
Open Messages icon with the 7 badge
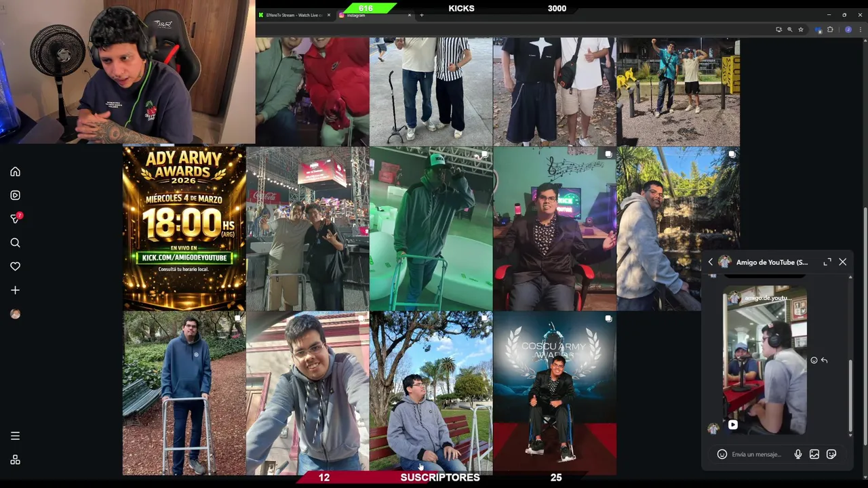pos(15,219)
